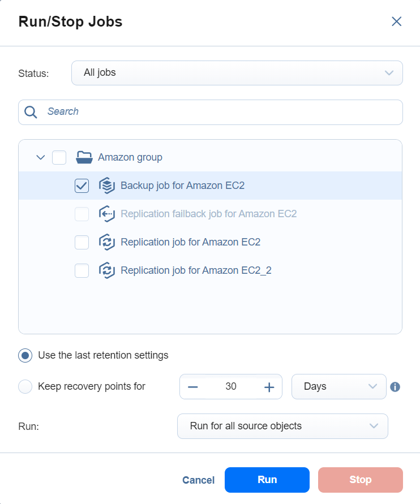Open the Days unit dropdown

point(338,387)
